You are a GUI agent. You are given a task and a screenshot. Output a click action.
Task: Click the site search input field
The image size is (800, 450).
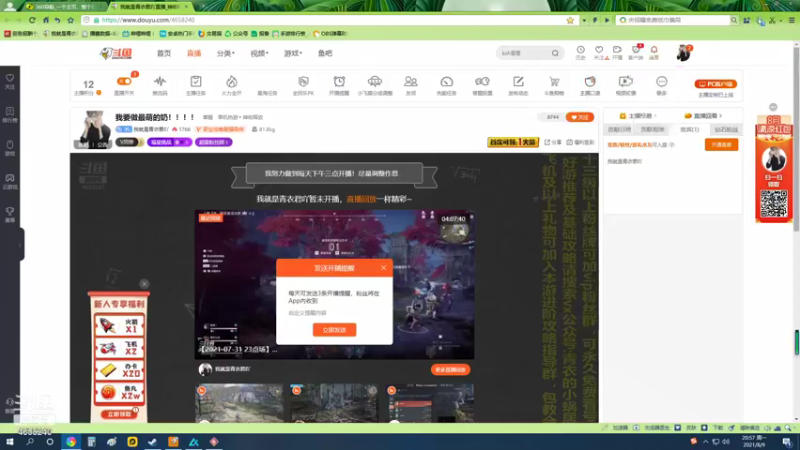[523, 53]
